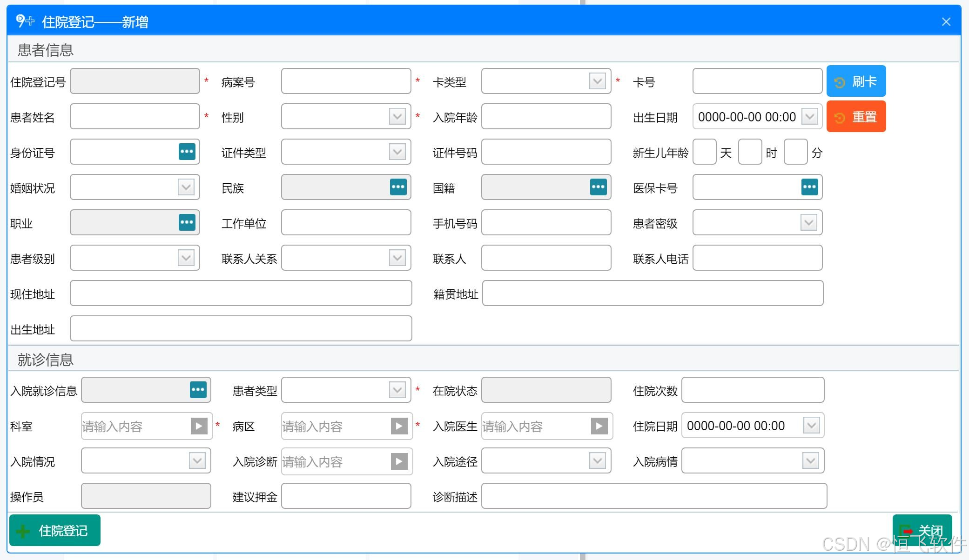Screen dimensions: 969x560
Task: Expand the 婚姻状况 dropdown
Action: click(x=186, y=187)
